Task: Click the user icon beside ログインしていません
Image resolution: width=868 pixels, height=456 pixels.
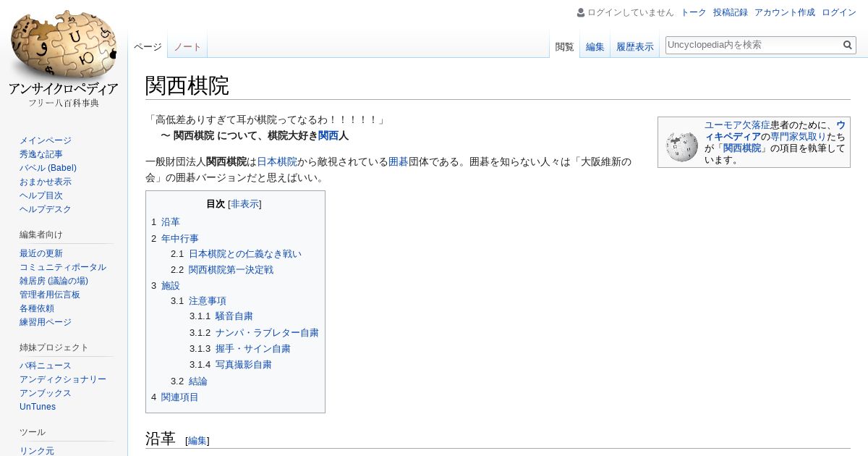Action: (581, 12)
